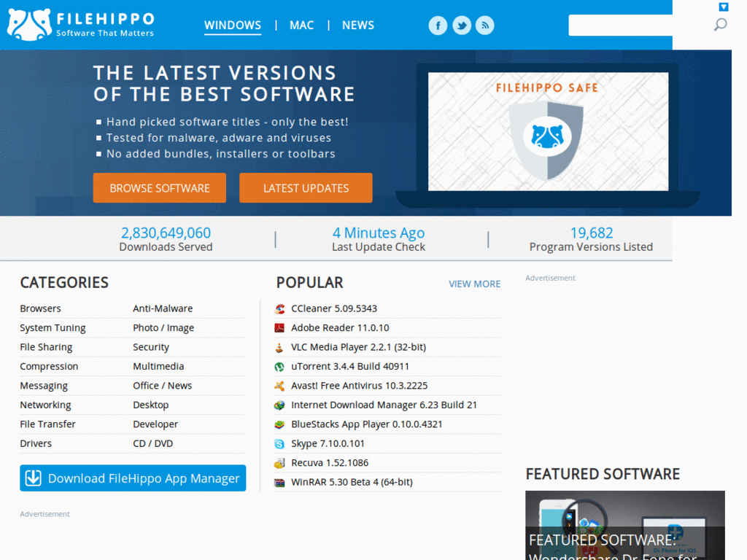Screen dimensions: 747x560
Task: Switch to the MAC tab
Action: (301, 25)
